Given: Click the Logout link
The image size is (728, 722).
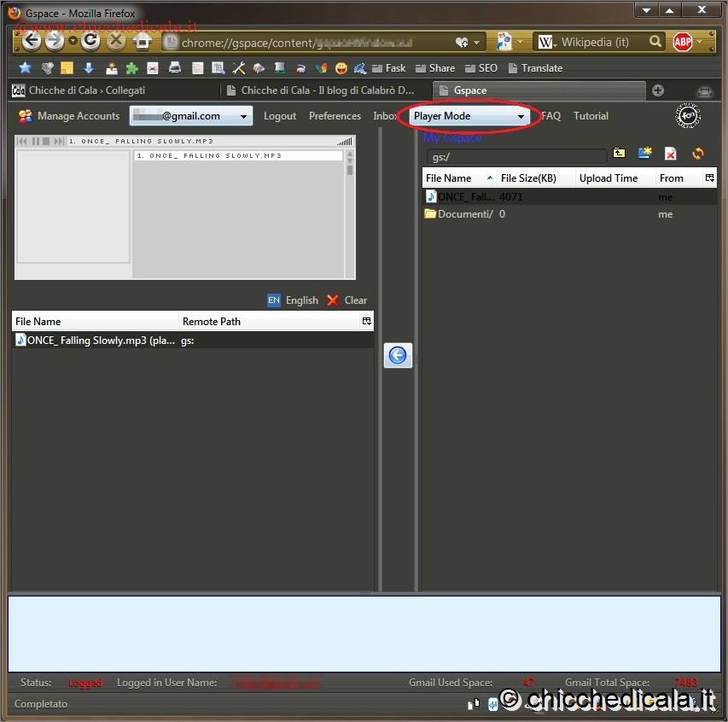Looking at the screenshot, I should coord(280,116).
